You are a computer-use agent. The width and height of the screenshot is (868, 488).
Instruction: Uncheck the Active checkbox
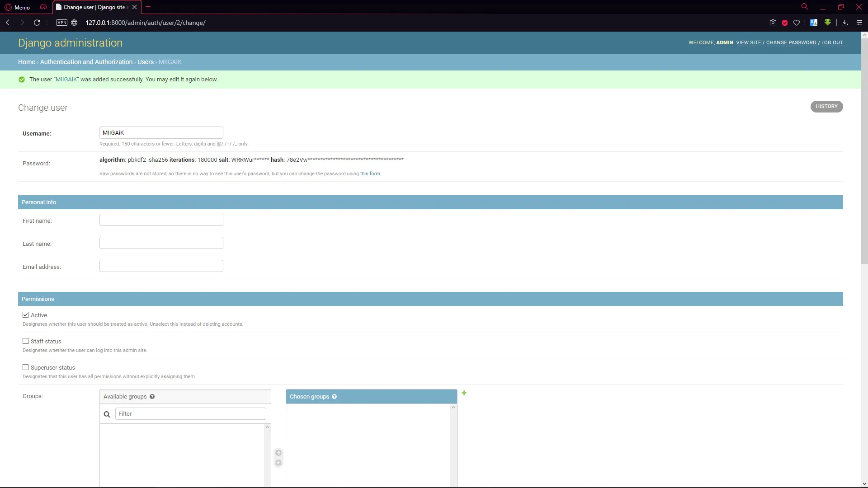[x=26, y=315]
